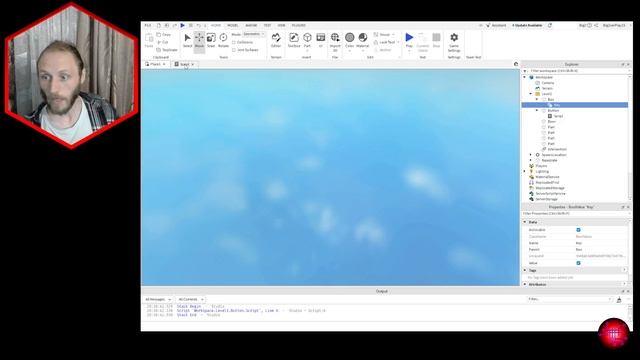The height and width of the screenshot is (360, 640).
Task: Open the UI editor tool
Action: pos(321,41)
